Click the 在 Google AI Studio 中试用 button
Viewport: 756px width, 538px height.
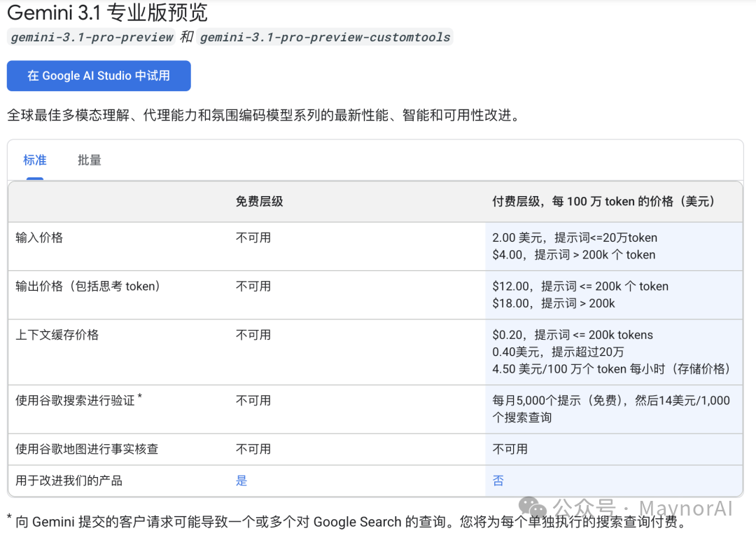click(98, 76)
